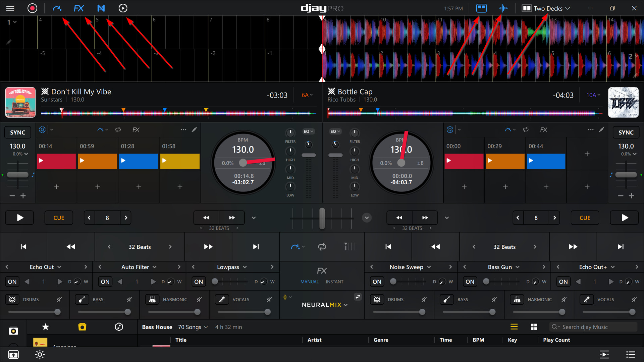Viewport: 644px width, 362px height.
Task: Turn ON the Echo Out effect
Action: click(12, 282)
